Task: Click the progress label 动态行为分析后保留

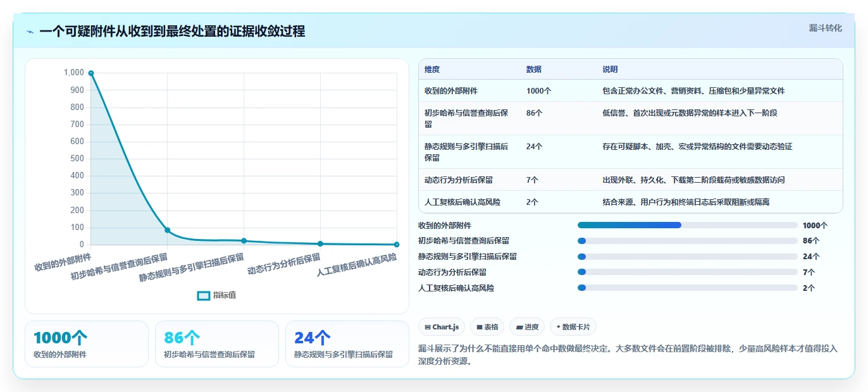Action: 452,272
